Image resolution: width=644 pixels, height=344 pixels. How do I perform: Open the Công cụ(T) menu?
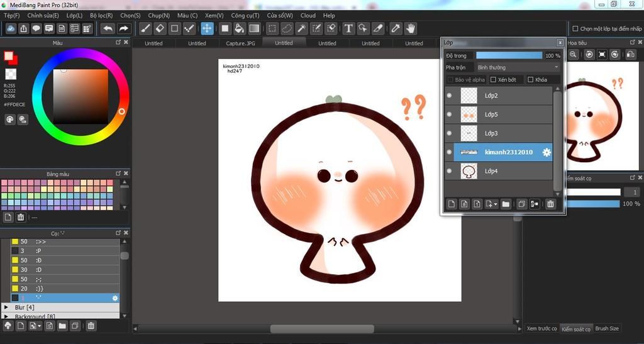point(245,15)
